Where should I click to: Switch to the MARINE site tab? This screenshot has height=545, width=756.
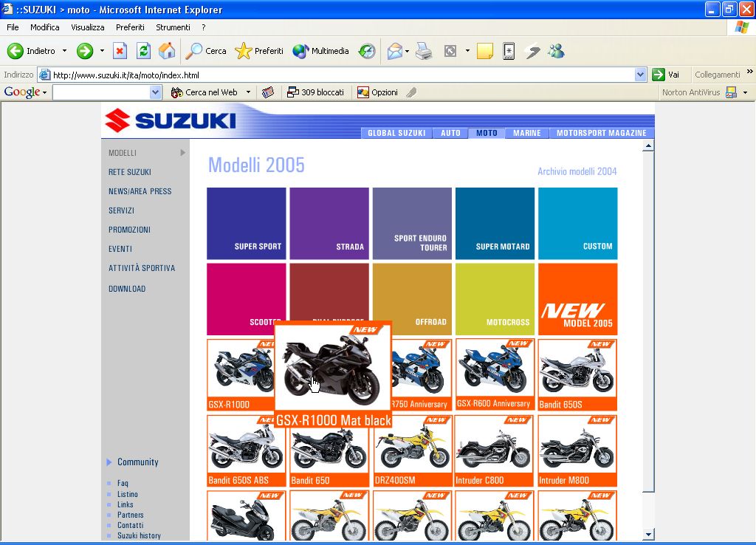[x=527, y=133]
